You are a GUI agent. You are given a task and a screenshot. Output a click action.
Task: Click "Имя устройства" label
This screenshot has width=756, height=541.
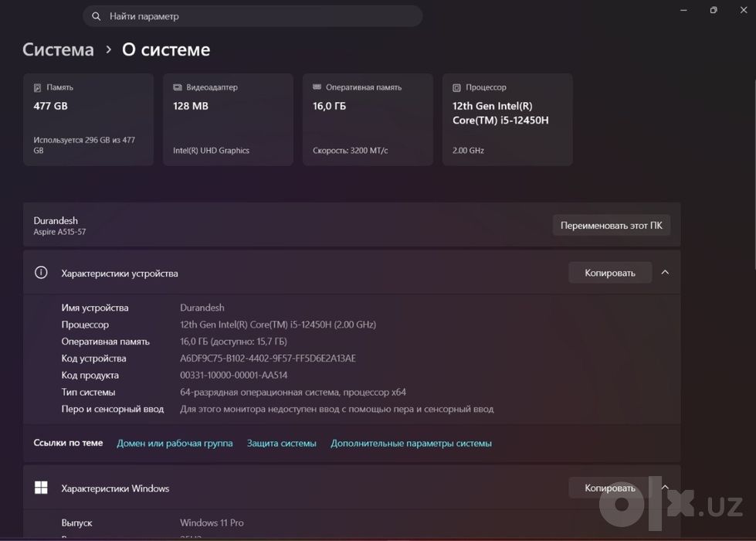click(x=95, y=308)
